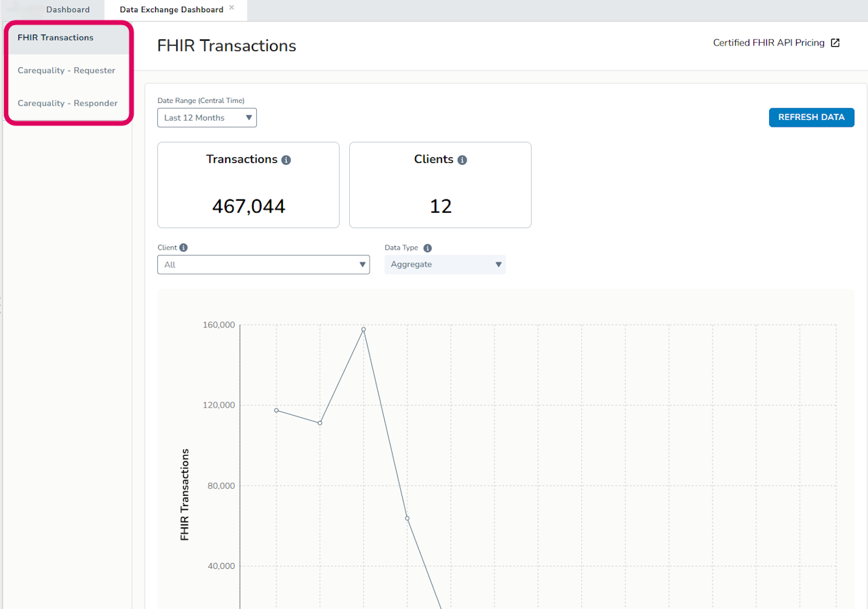This screenshot has width=868, height=609.
Task: Click the Data Type info icon
Action: pos(427,248)
